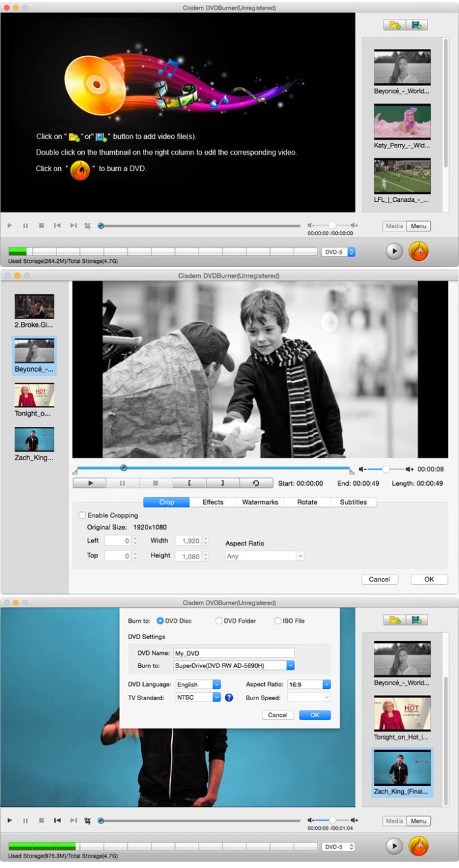The image size is (459, 868).
Task: Click Cancel below the Crop settings panel
Action: tap(379, 580)
